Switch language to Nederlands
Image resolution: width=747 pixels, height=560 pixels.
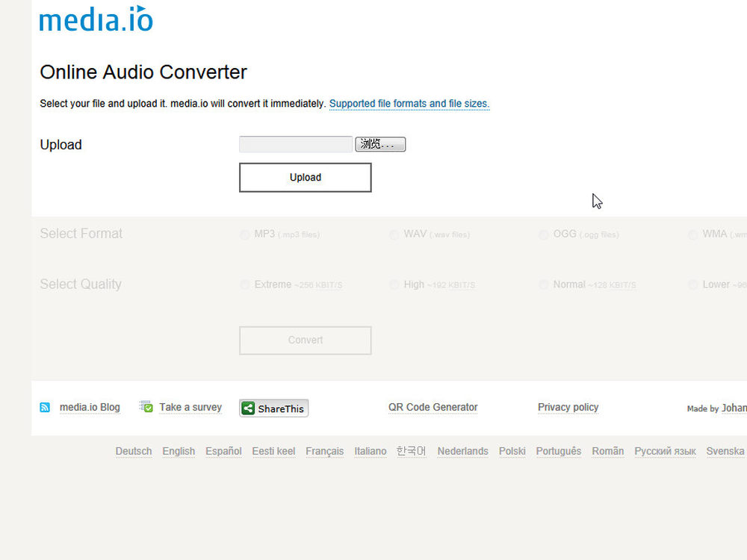click(x=462, y=452)
